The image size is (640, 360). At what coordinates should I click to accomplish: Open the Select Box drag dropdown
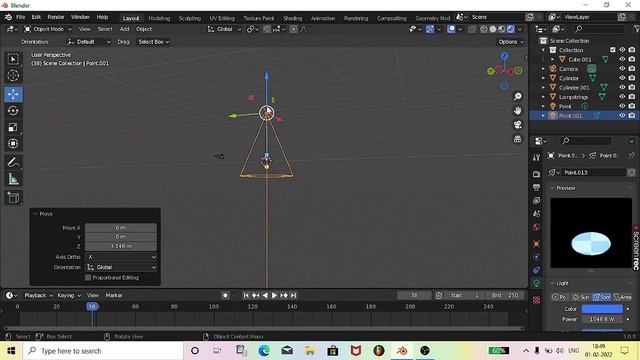153,42
